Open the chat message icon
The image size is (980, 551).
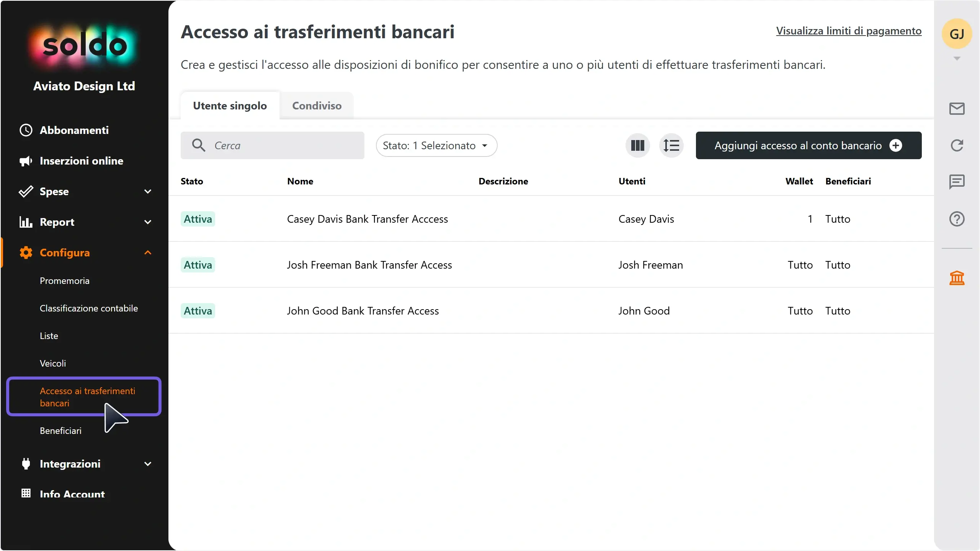point(957,182)
